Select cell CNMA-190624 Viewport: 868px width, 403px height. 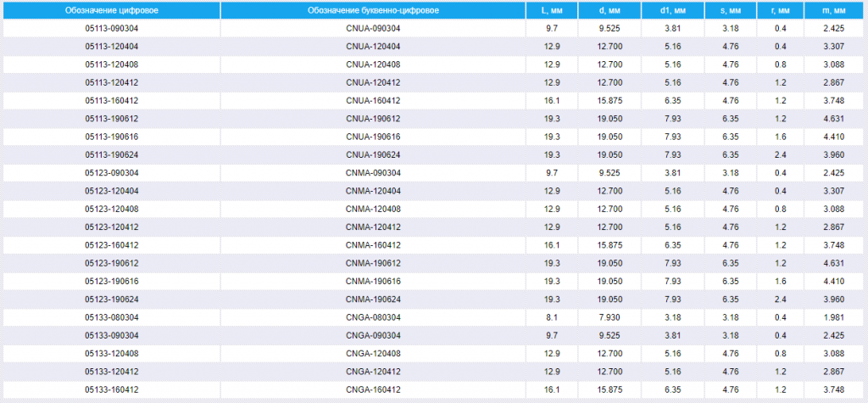tap(373, 299)
